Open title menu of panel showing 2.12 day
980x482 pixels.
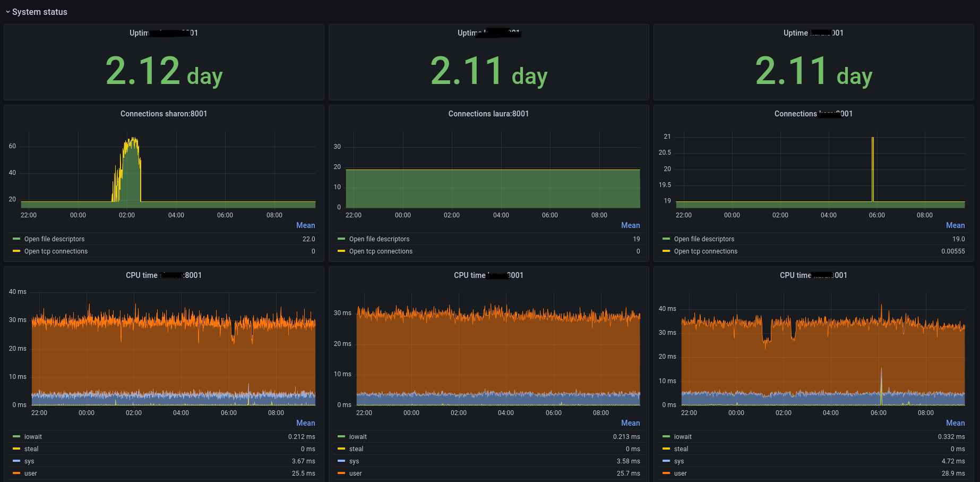pos(164,33)
